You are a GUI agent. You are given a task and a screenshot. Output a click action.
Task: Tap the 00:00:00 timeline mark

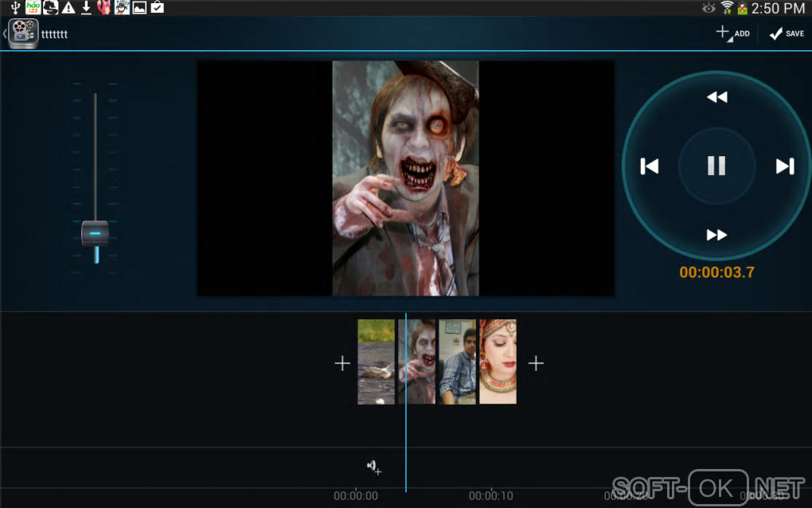(x=356, y=496)
